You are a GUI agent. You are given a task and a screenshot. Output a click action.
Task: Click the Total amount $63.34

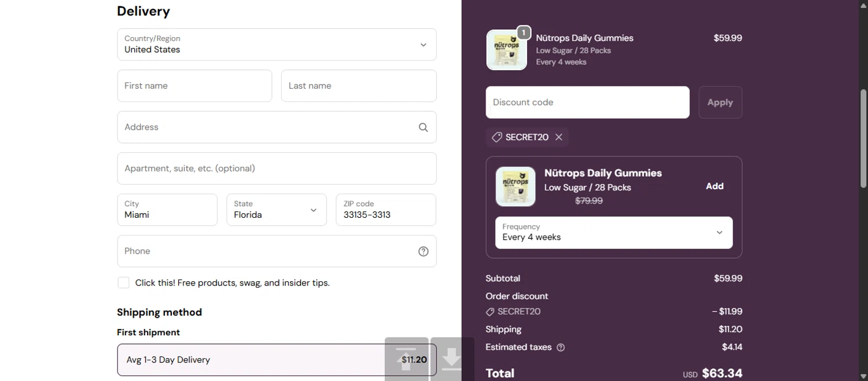[x=722, y=373]
